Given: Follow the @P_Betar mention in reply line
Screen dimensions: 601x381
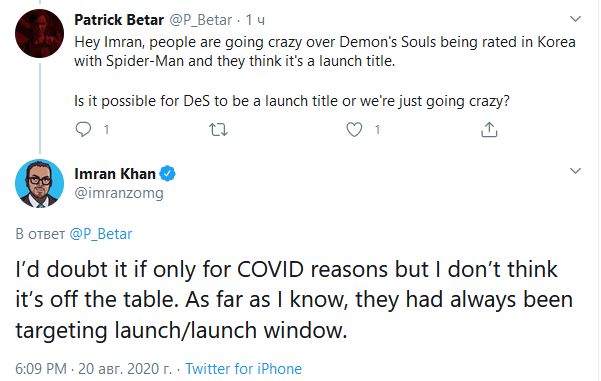Looking at the screenshot, I should point(101,234).
